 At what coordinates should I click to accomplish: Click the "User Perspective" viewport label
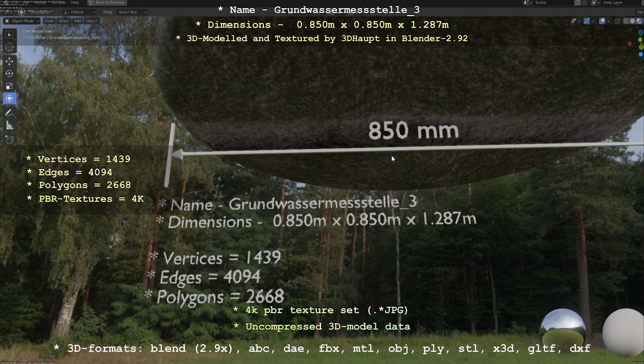37,31
